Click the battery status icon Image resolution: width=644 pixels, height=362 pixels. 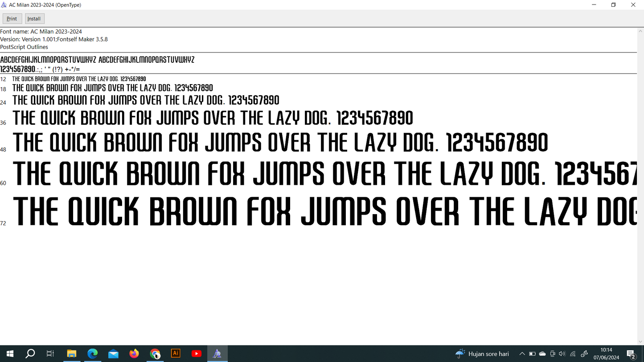pyautogui.click(x=532, y=354)
